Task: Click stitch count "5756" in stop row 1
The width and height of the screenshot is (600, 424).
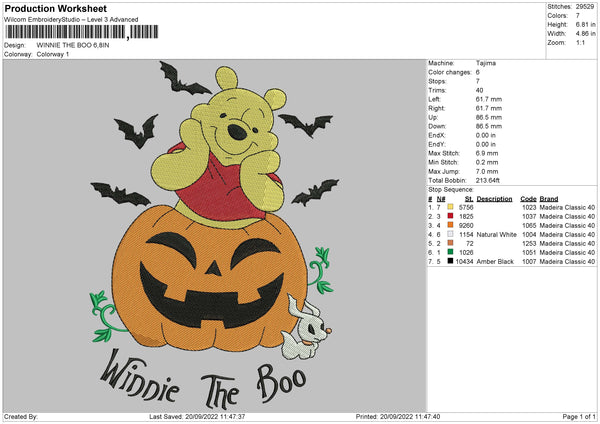Action: pyautogui.click(x=466, y=207)
